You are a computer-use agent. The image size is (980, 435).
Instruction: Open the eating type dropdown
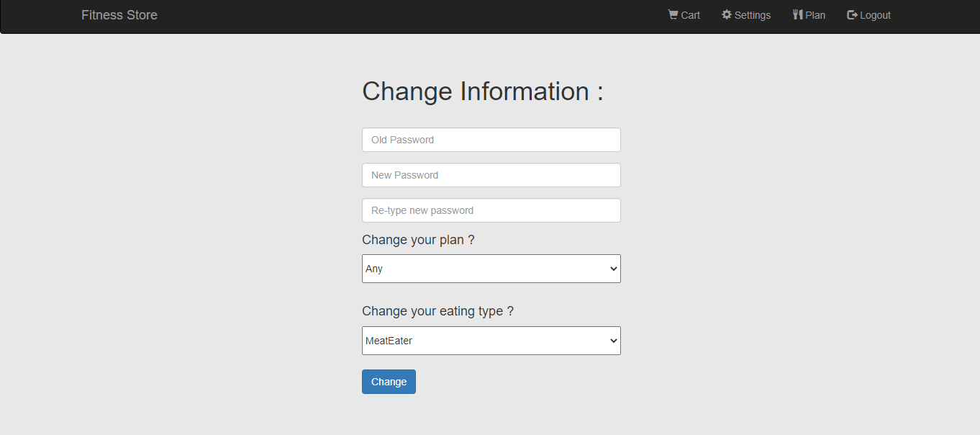pos(491,341)
